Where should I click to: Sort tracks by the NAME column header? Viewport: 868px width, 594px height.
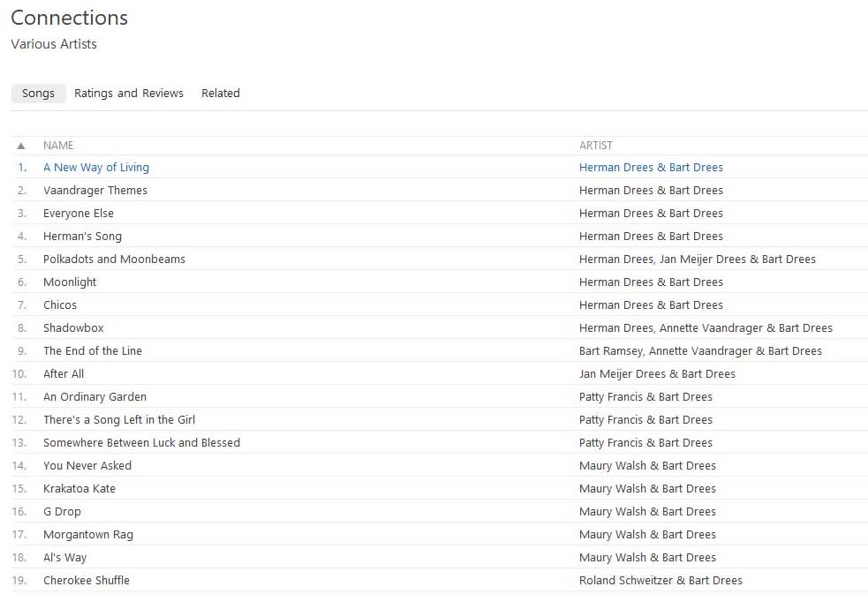coord(58,146)
